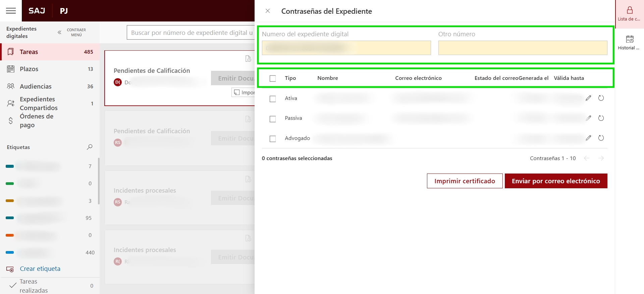The width and height of the screenshot is (644, 294).
Task: Go to next page of contraseñas
Action: tap(601, 158)
